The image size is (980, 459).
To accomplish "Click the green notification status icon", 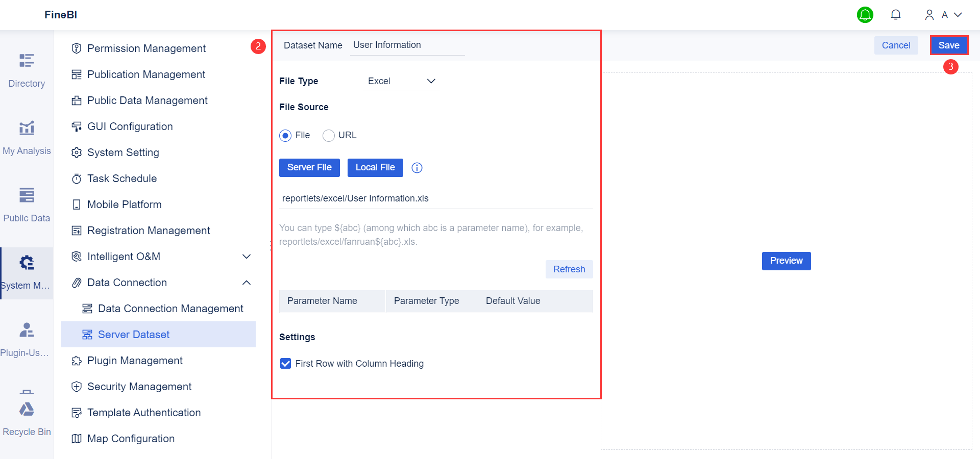I will tap(865, 15).
